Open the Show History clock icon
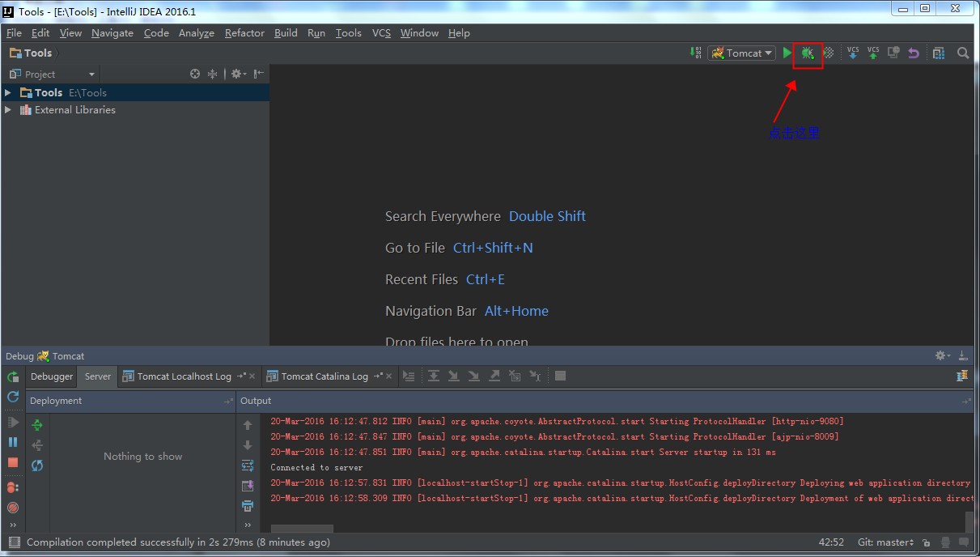Viewport: 980px width, 557px height. click(x=893, y=53)
